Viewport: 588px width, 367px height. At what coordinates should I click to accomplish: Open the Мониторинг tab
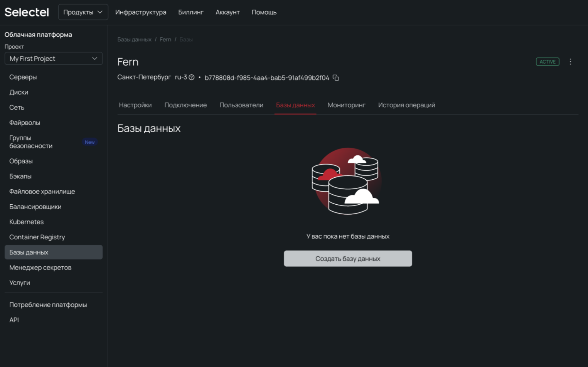[x=346, y=105]
